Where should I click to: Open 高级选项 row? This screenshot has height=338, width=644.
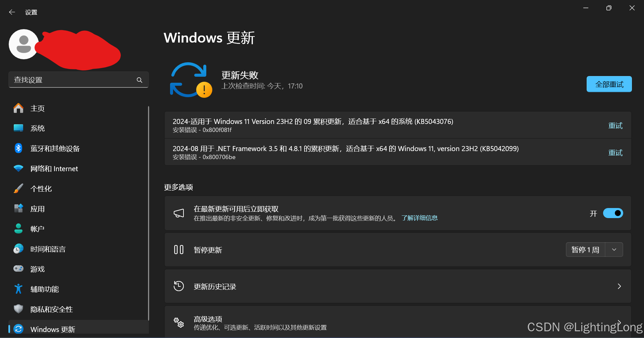coord(398,322)
